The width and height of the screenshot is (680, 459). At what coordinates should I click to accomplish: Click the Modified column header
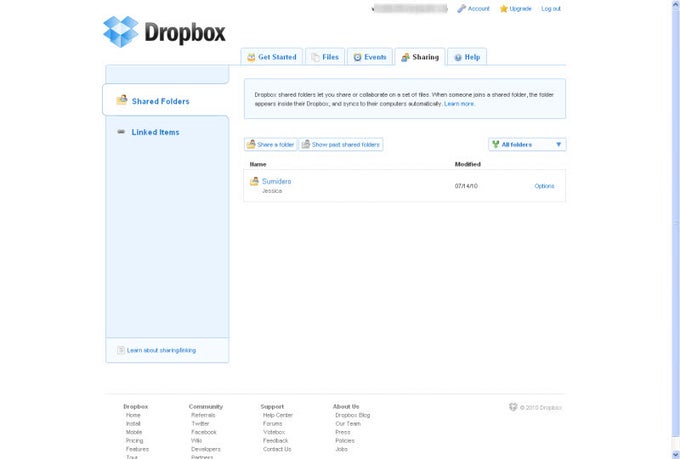coord(468,164)
